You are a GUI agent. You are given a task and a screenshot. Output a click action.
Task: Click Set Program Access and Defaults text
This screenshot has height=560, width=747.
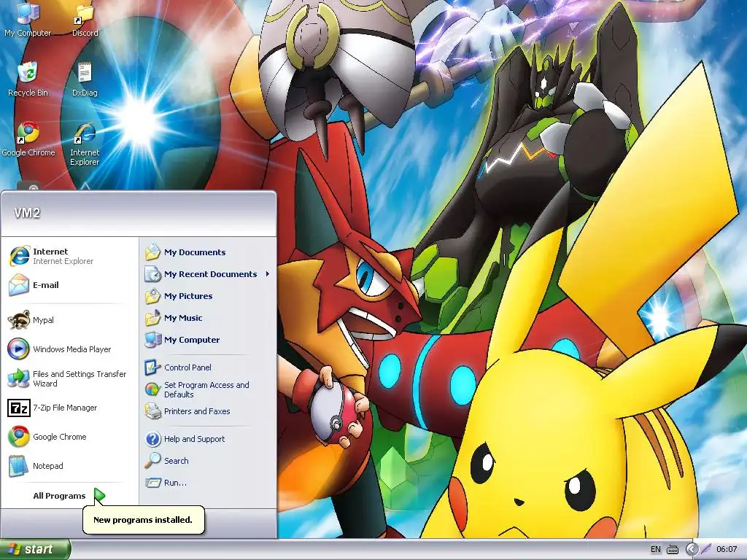click(206, 389)
